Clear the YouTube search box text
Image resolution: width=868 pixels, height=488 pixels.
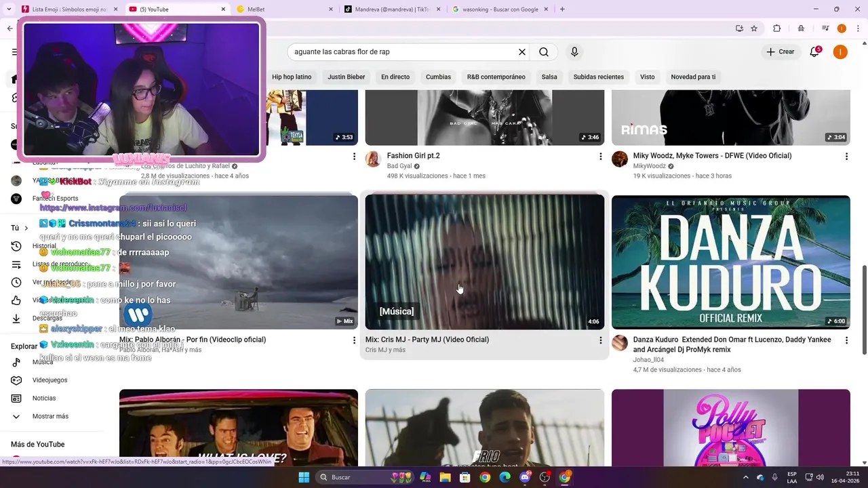click(522, 52)
